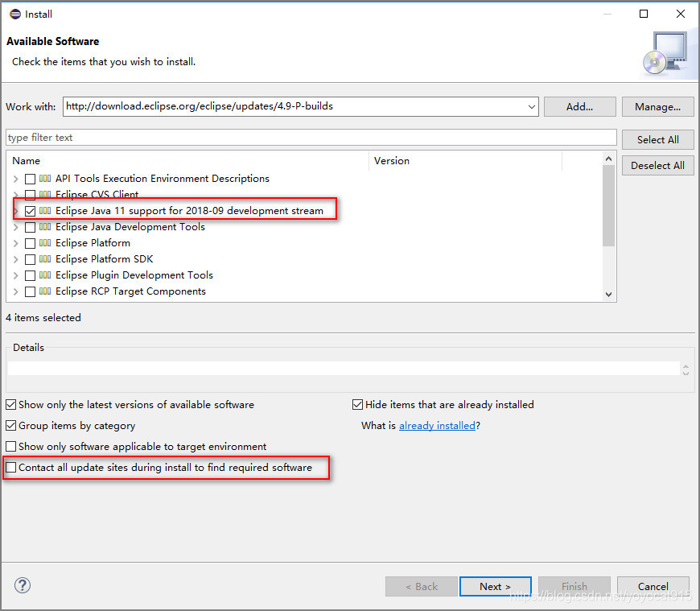Screen dimensions: 700x611
Task: Check the Eclipse Platform SDK checkbox
Action: pyautogui.click(x=30, y=259)
